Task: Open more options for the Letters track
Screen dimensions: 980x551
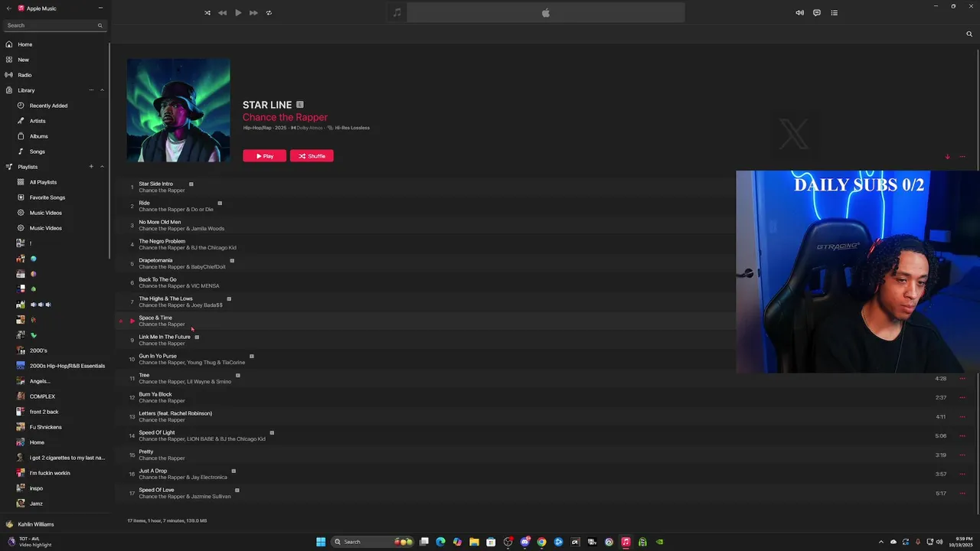Action: (962, 416)
